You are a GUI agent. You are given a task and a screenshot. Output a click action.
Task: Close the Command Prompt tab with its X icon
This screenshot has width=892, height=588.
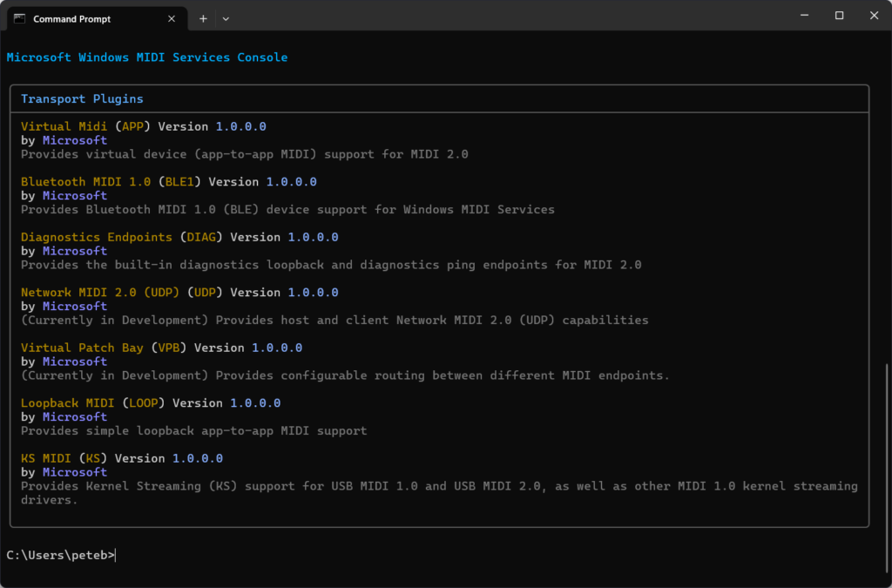[171, 18]
